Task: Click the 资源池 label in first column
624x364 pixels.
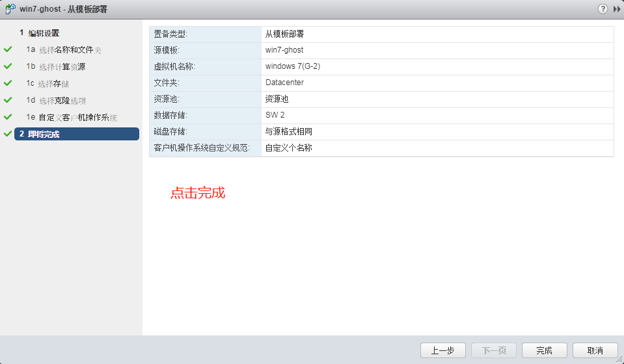Action: 167,99
